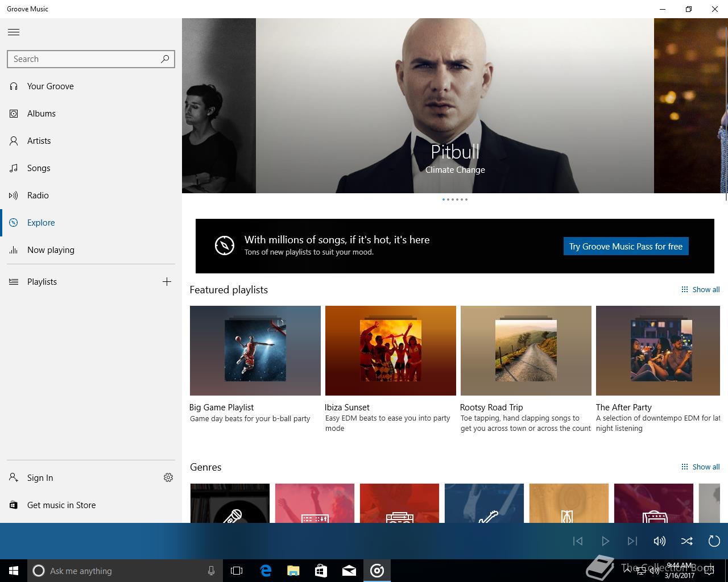Open Rootsy Road Trip playlist thumbnail

tap(526, 351)
